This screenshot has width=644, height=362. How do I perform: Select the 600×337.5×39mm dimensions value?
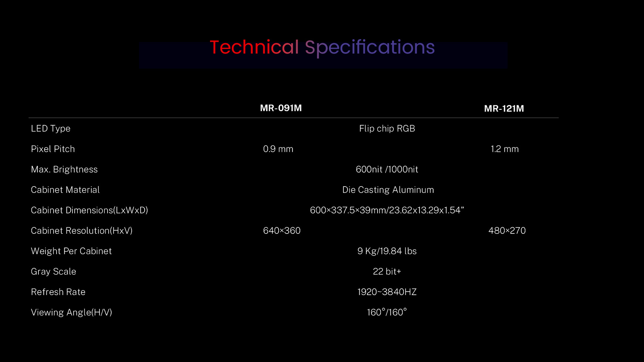click(x=387, y=210)
